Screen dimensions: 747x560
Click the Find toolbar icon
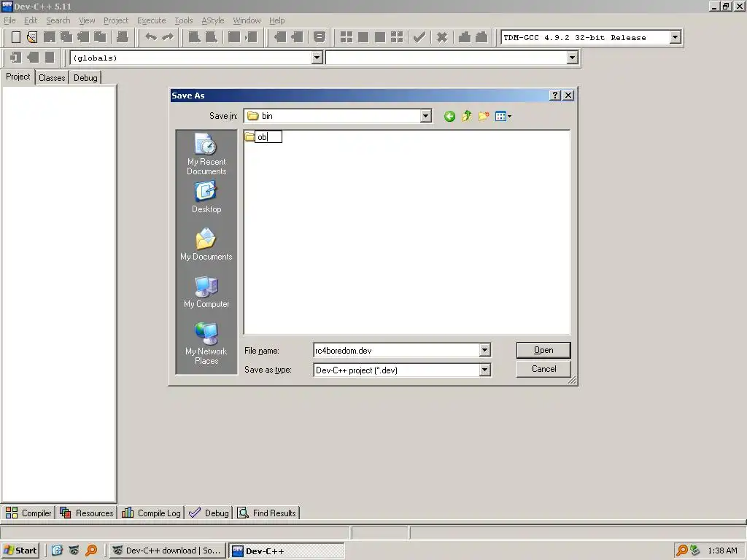pos(194,37)
